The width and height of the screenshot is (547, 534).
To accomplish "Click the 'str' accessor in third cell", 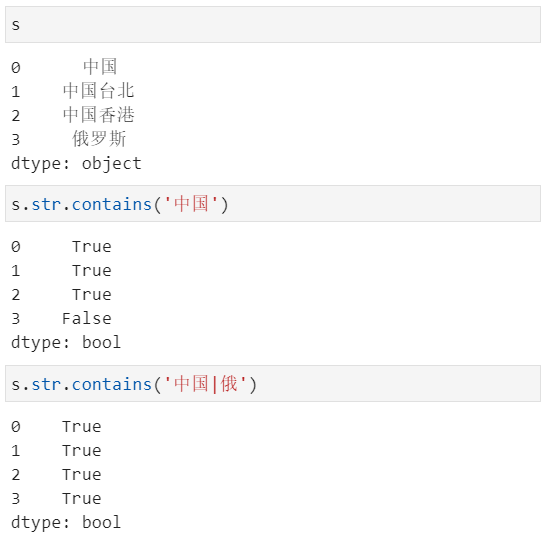I will click(x=46, y=384).
